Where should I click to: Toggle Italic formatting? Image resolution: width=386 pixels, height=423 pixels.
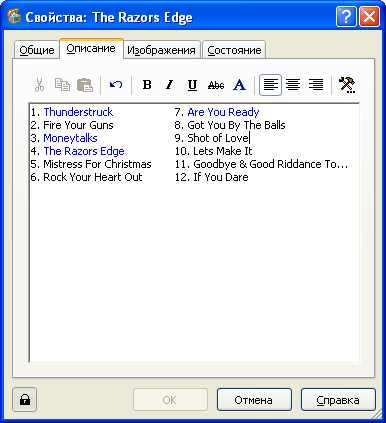[x=170, y=85]
